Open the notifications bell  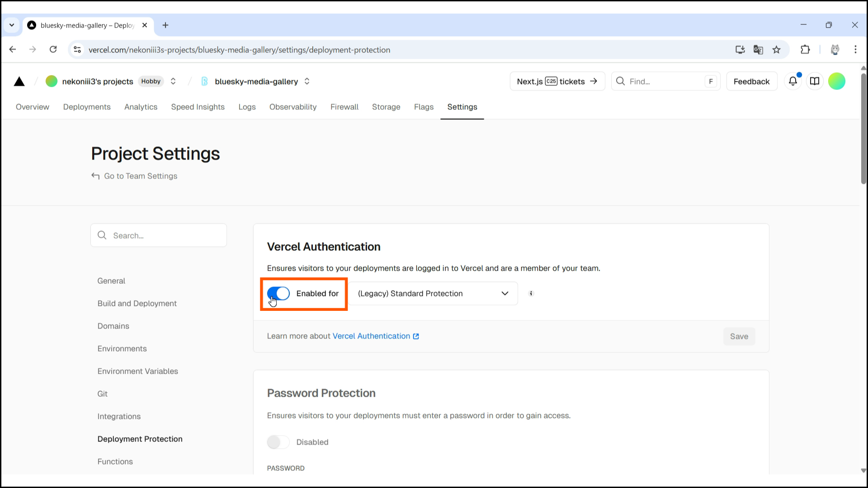coord(793,81)
